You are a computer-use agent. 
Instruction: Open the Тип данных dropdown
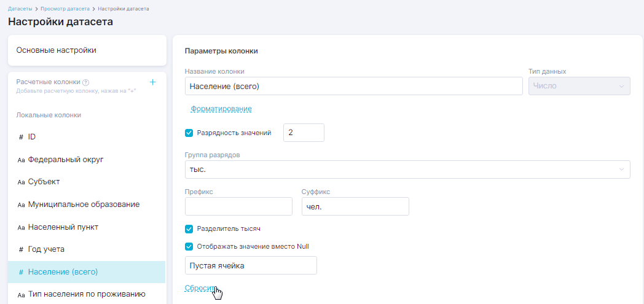coord(579,86)
